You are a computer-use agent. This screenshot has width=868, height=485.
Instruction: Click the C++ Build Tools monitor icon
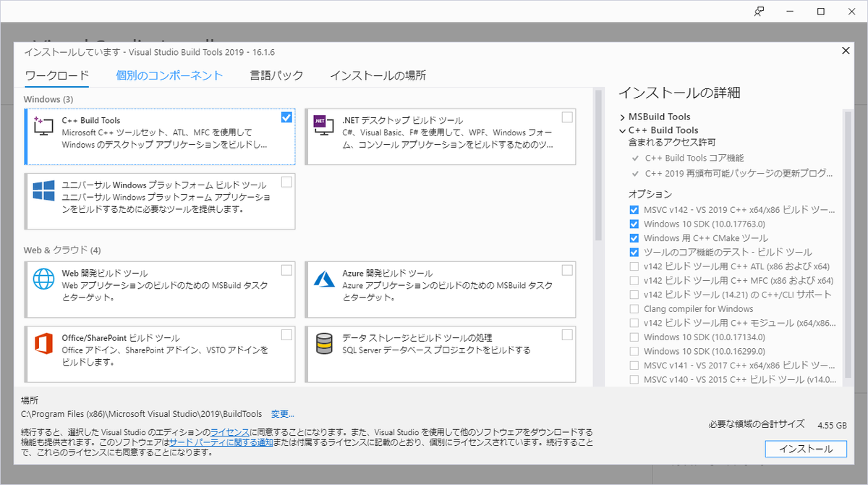(43, 125)
